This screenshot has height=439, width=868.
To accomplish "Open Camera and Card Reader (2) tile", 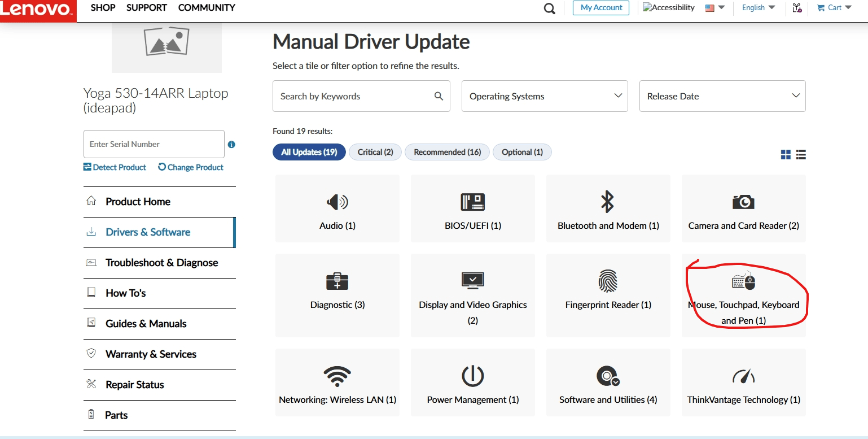I will click(744, 208).
